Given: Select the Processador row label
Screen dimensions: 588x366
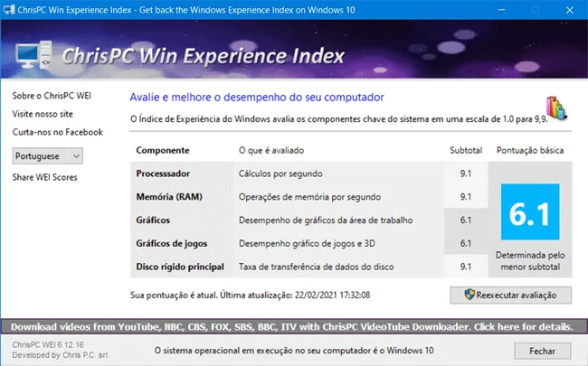Looking at the screenshot, I should [x=163, y=174].
